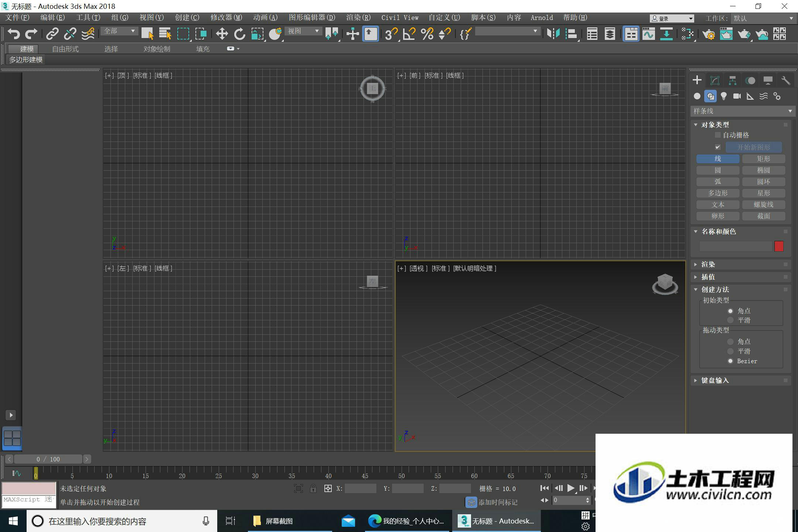The image size is (798, 532).
Task: Click the 螺旋线 shape button
Action: pyautogui.click(x=764, y=205)
